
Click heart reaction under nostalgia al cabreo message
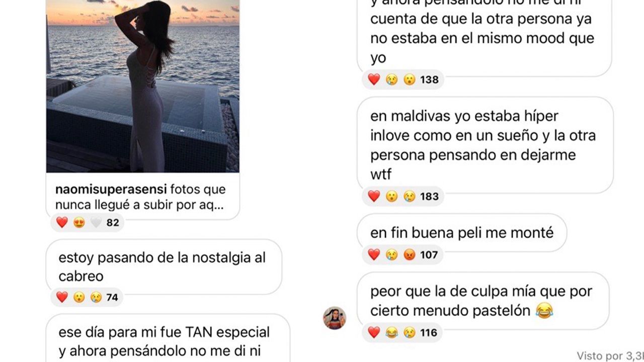click(62, 297)
